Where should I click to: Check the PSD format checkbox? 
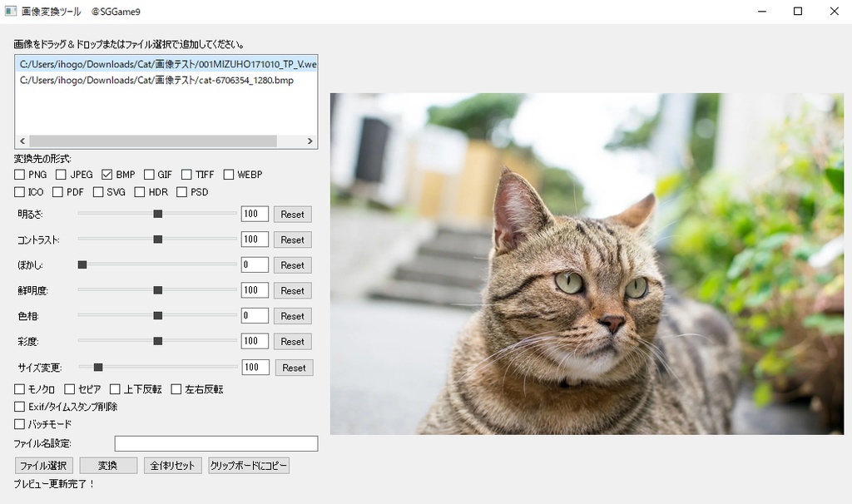coord(182,192)
